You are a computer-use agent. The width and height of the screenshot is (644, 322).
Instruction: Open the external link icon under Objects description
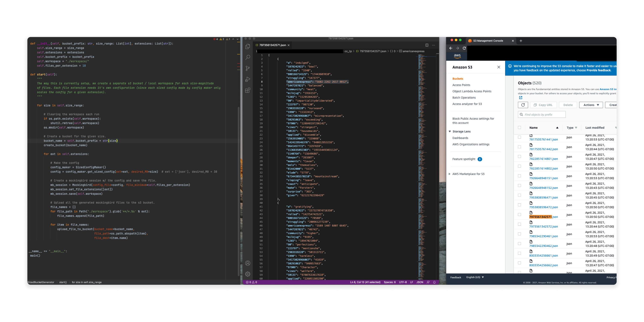pos(521,98)
